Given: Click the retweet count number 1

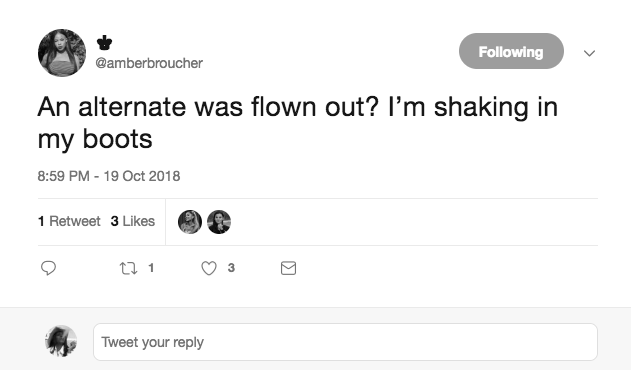Looking at the screenshot, I should (151, 268).
